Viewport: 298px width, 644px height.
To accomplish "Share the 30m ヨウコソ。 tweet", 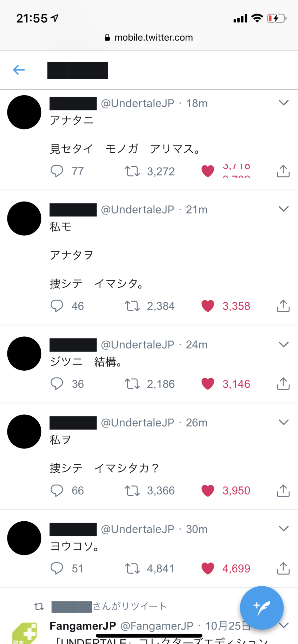I will coord(283,568).
